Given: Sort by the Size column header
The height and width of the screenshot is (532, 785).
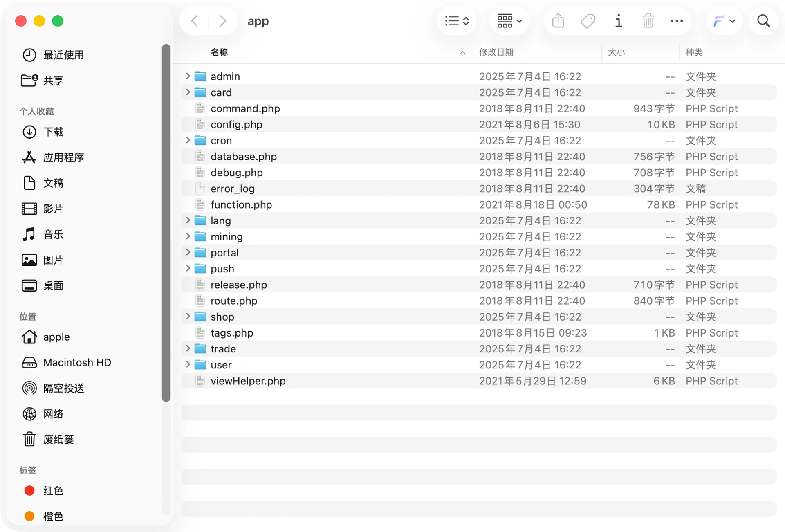Looking at the screenshot, I should [641, 52].
